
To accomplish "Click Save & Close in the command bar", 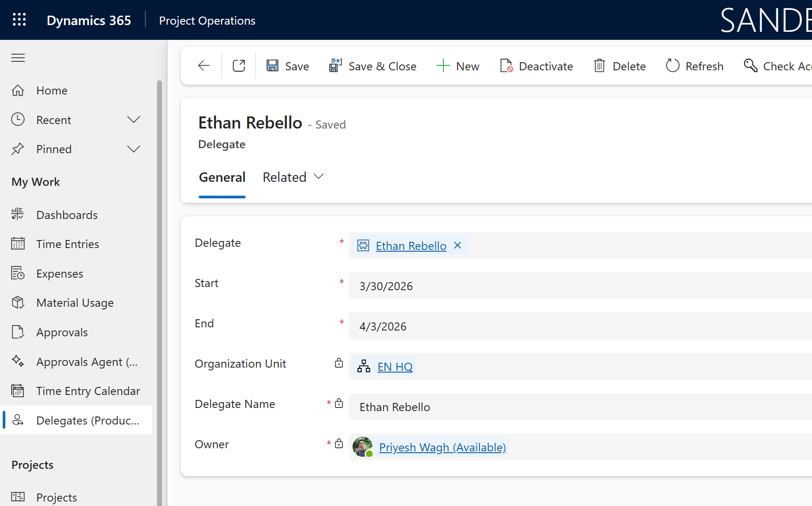I will pos(373,65).
